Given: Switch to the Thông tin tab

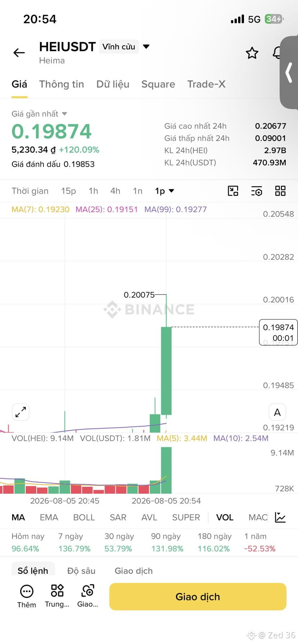Looking at the screenshot, I should (x=62, y=84).
